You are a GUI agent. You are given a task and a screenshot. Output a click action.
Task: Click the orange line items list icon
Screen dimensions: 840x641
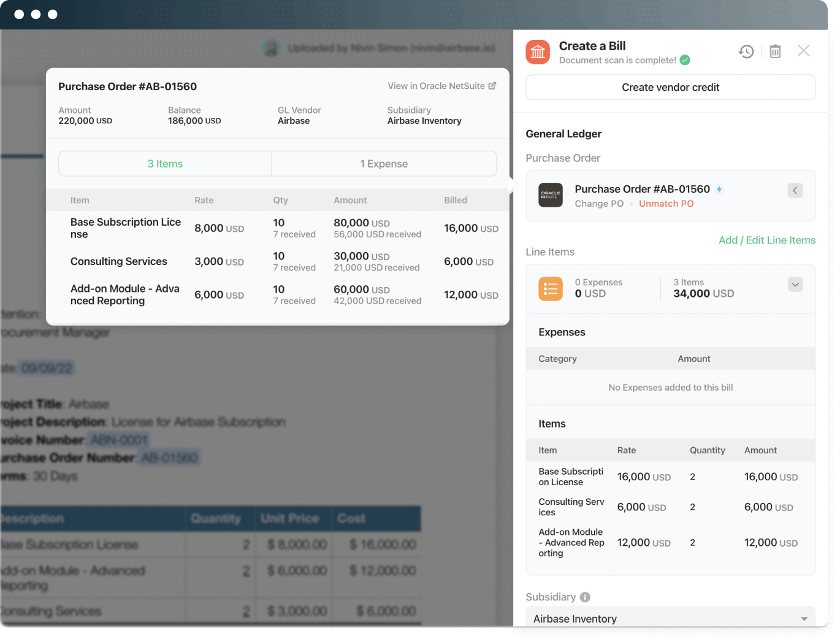point(550,289)
